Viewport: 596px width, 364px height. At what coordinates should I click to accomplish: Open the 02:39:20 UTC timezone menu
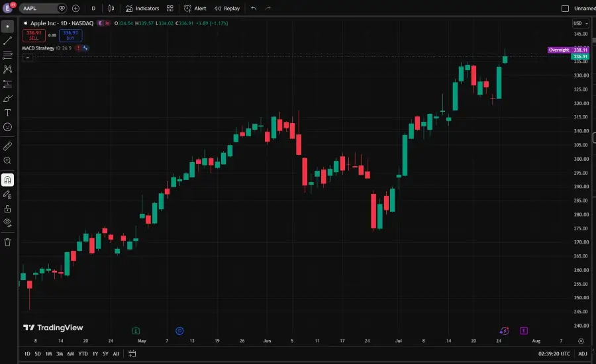[x=554, y=353]
